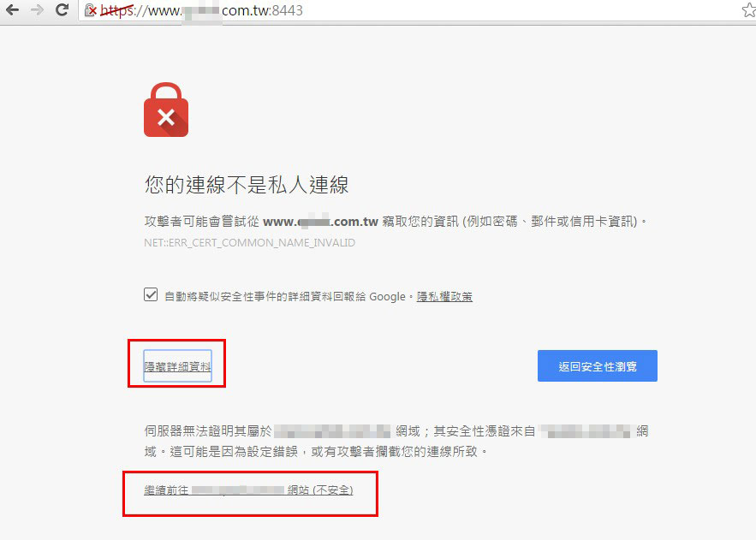Click the label text 自動將疑似安全性事件的詳細資料回報給
756x540 pixels.
click(x=265, y=296)
